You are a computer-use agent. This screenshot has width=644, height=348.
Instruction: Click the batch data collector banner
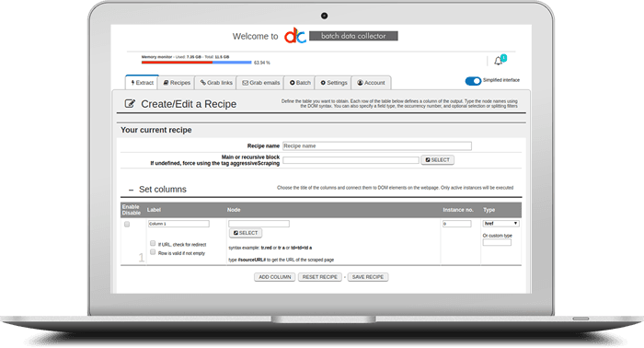353,36
